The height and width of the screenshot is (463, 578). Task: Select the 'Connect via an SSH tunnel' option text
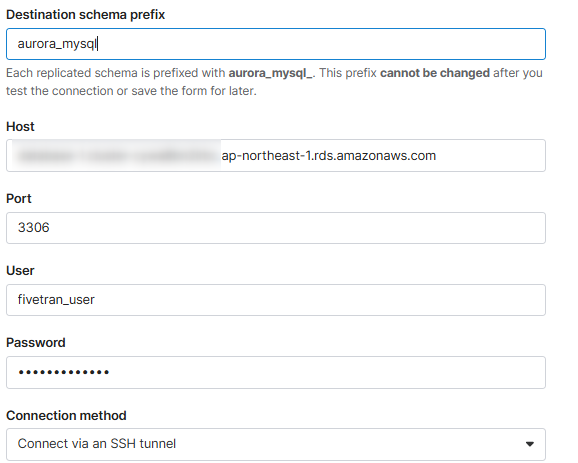coord(97,443)
